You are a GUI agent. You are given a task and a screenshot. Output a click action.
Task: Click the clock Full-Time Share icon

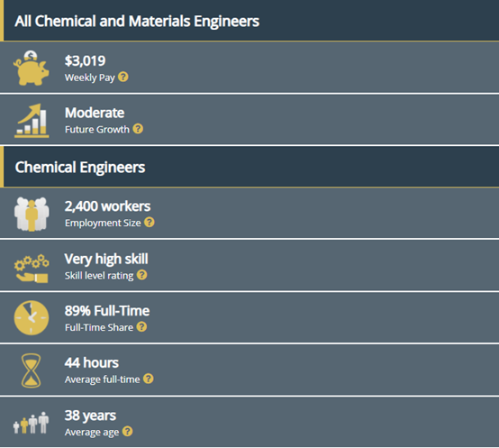tap(32, 318)
